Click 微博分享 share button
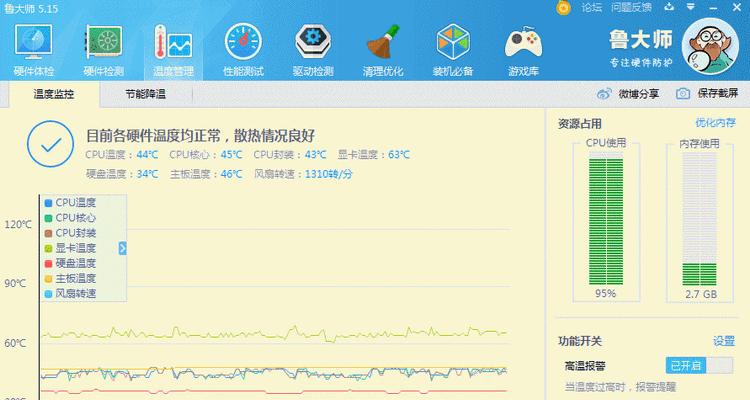750x400 pixels. (x=639, y=94)
